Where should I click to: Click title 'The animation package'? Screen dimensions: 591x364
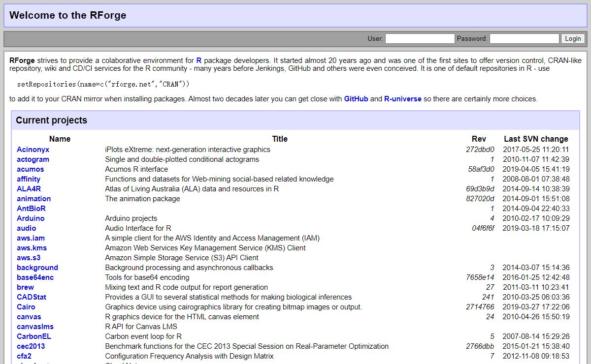(142, 199)
